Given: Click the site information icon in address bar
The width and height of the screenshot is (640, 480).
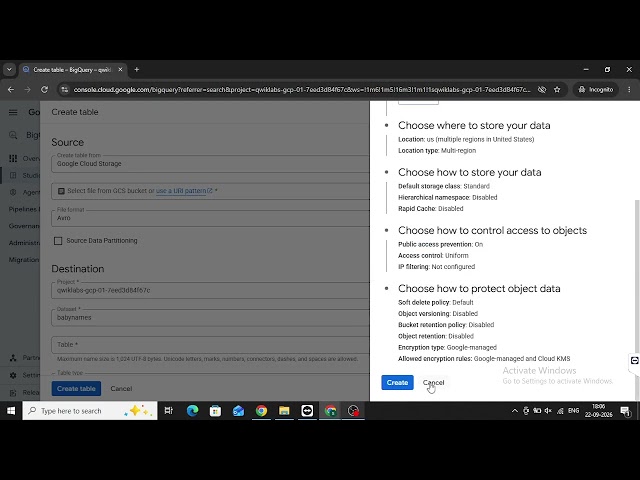Looking at the screenshot, I should (x=64, y=89).
